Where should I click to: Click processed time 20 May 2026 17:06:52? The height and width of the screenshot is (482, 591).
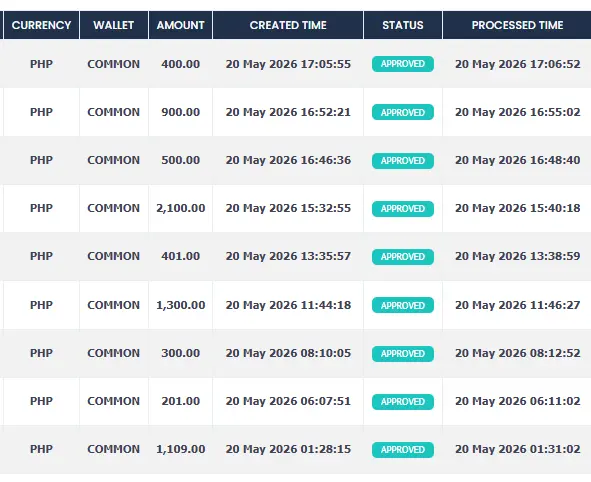click(518, 64)
